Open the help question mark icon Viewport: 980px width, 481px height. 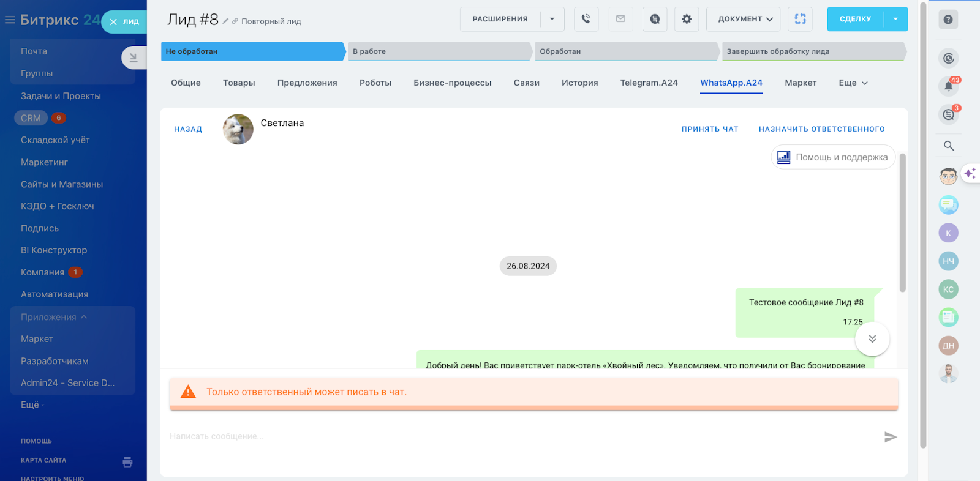[x=948, y=20]
